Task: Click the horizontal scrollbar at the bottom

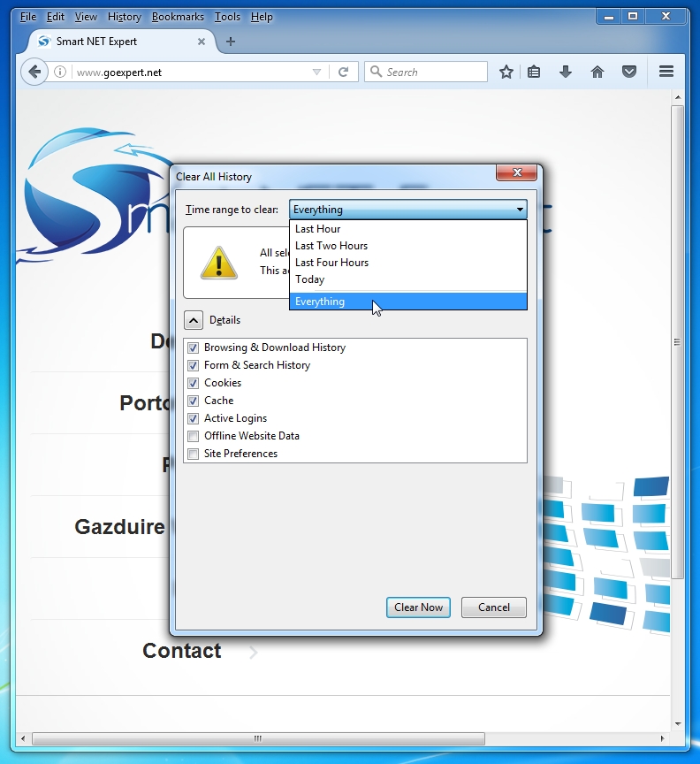Action: [x=258, y=738]
